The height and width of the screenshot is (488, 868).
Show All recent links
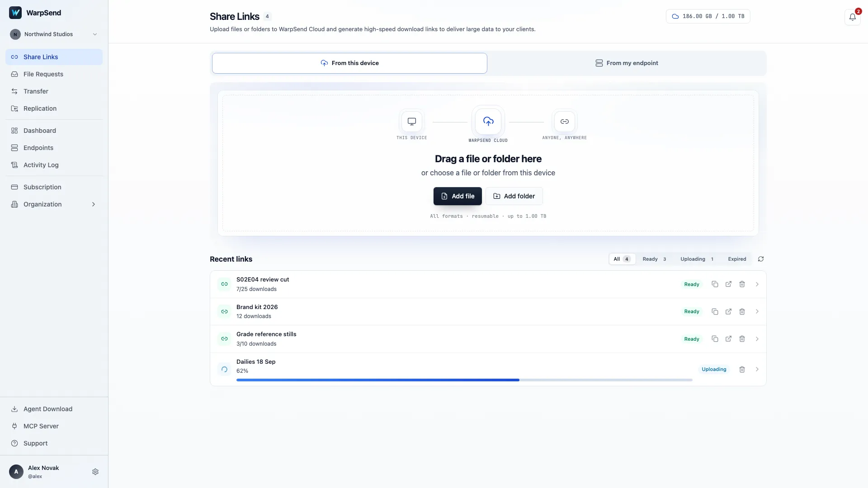pyautogui.click(x=622, y=259)
